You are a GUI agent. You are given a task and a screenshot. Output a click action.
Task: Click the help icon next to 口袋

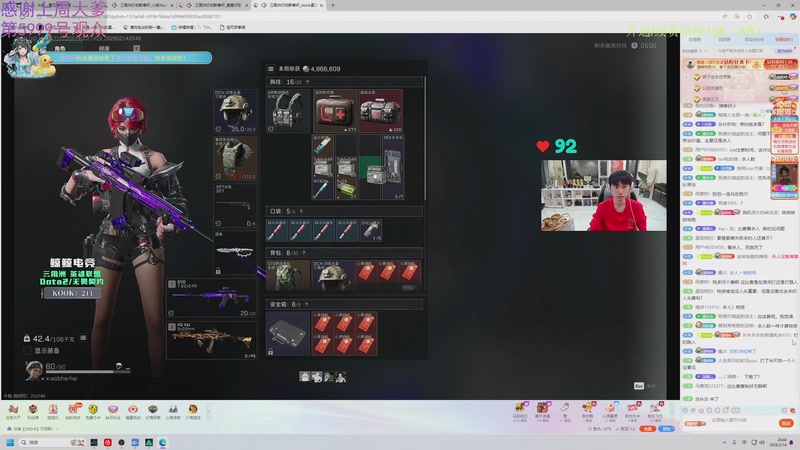click(301, 211)
